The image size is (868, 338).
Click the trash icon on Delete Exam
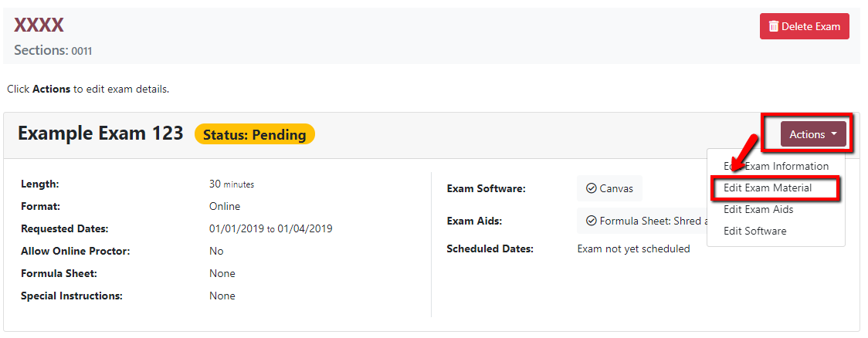774,26
